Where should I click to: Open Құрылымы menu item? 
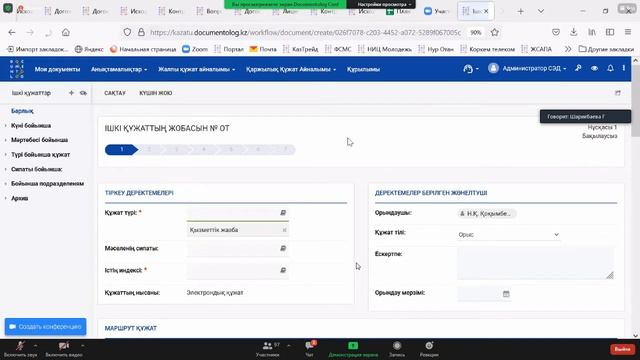[363, 69]
